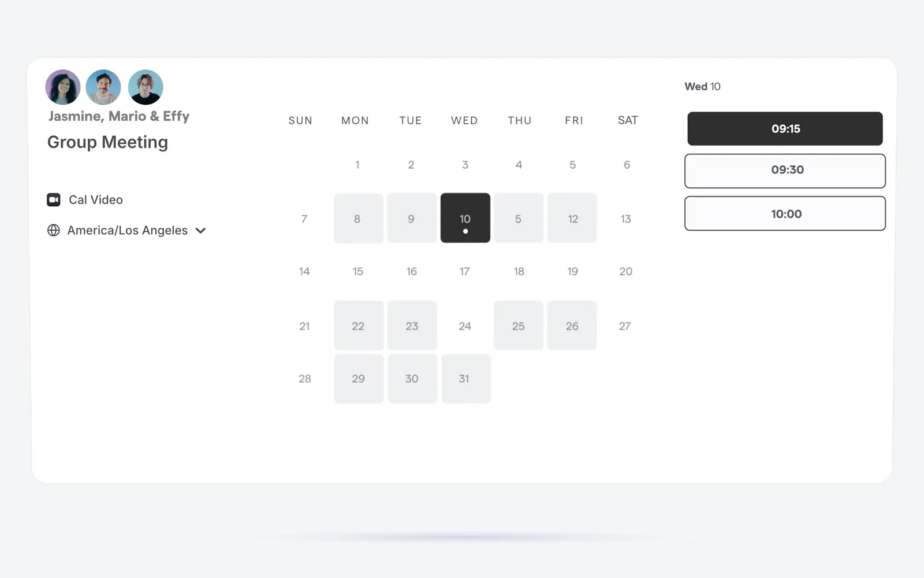
Task: Click Jasmine's avatar photo
Action: [63, 87]
